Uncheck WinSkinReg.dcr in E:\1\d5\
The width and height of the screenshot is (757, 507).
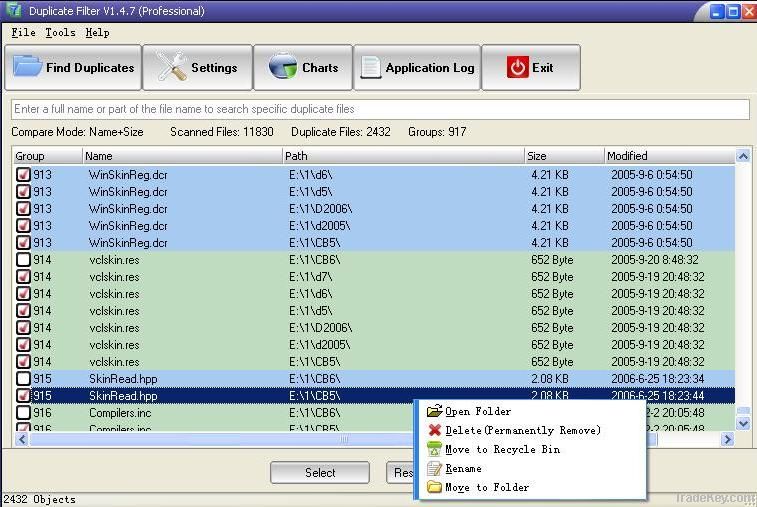click(x=23, y=191)
